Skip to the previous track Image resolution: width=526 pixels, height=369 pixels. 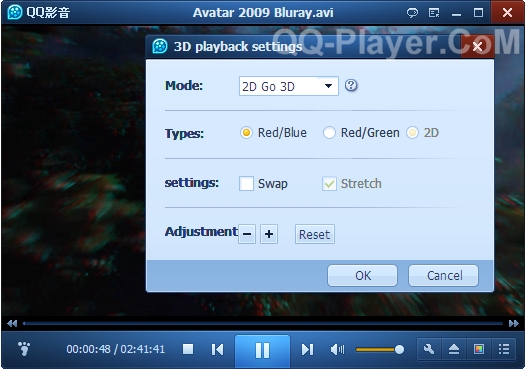coord(217,350)
